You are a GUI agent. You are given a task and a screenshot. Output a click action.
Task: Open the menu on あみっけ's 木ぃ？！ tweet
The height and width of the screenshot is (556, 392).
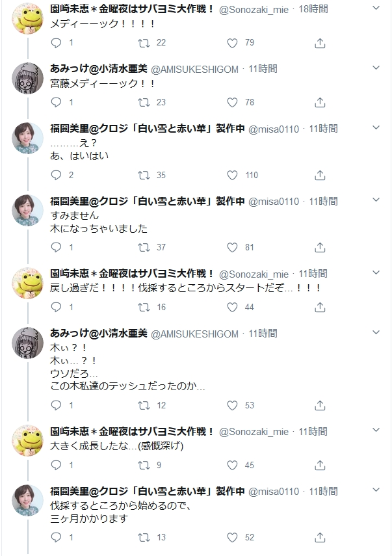tap(376, 332)
